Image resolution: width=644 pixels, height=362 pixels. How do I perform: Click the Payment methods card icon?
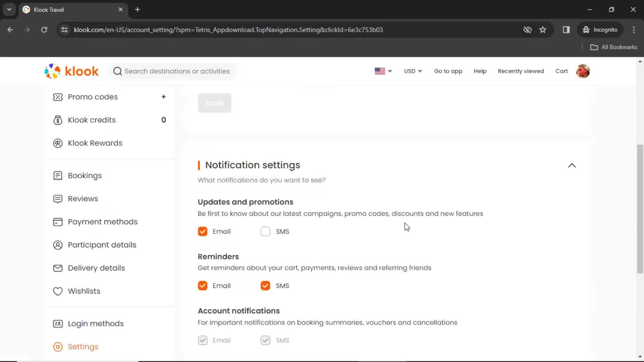point(58,222)
